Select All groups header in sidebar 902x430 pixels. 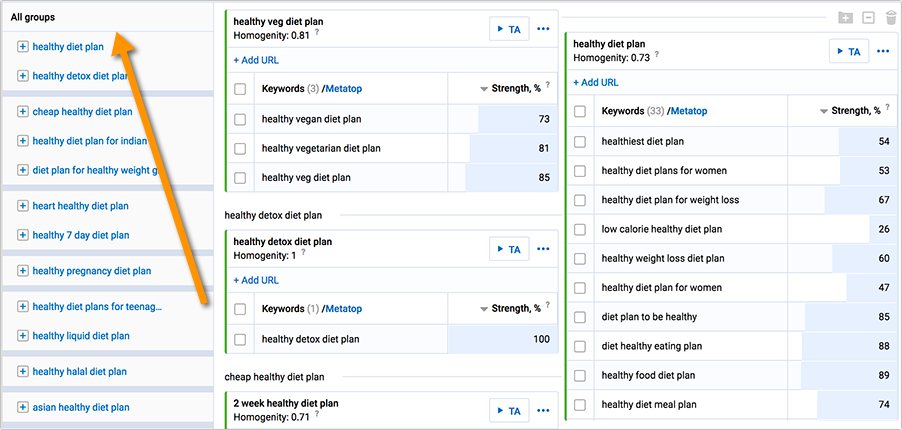pos(33,17)
